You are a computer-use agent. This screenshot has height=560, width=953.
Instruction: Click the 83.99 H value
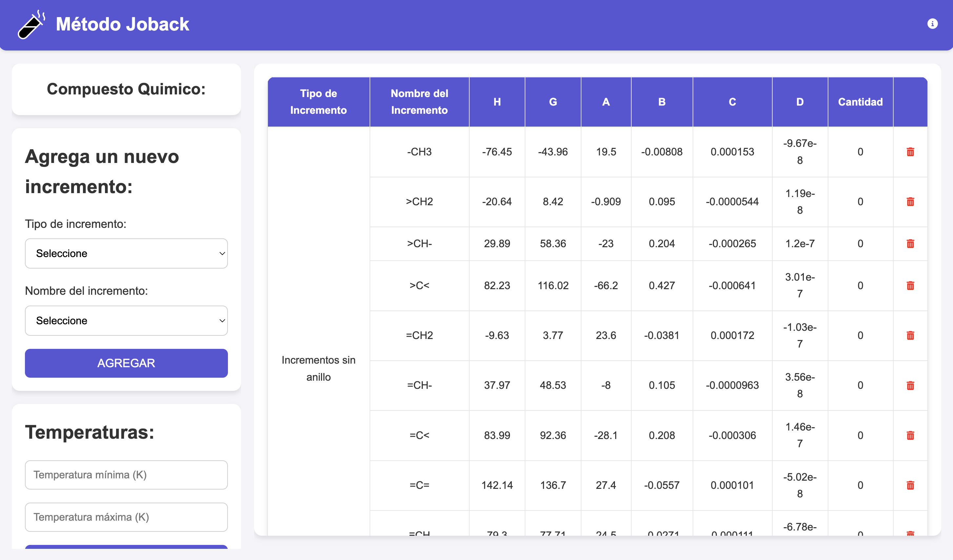point(497,435)
